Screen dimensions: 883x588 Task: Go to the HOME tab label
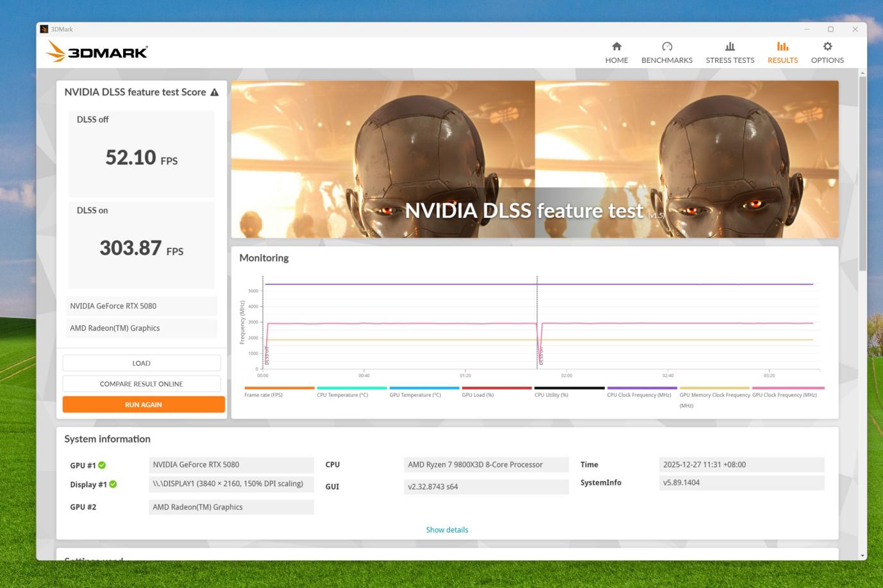click(x=616, y=60)
